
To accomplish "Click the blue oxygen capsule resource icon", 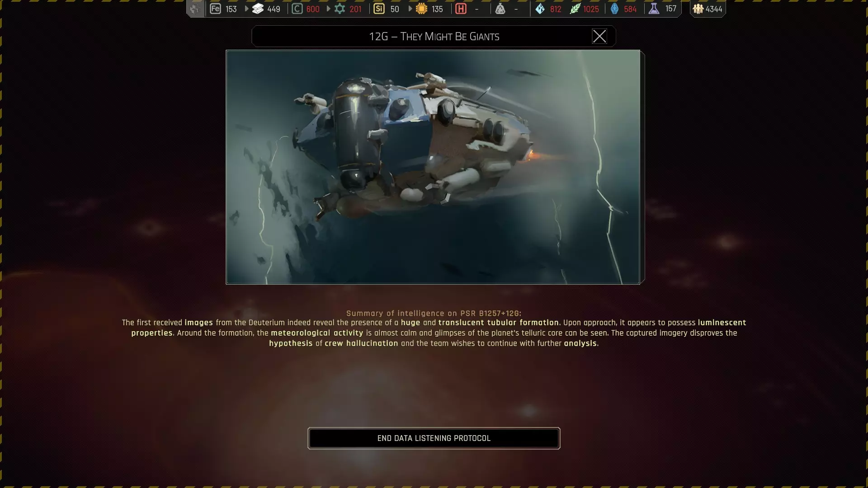I will click(x=614, y=9).
